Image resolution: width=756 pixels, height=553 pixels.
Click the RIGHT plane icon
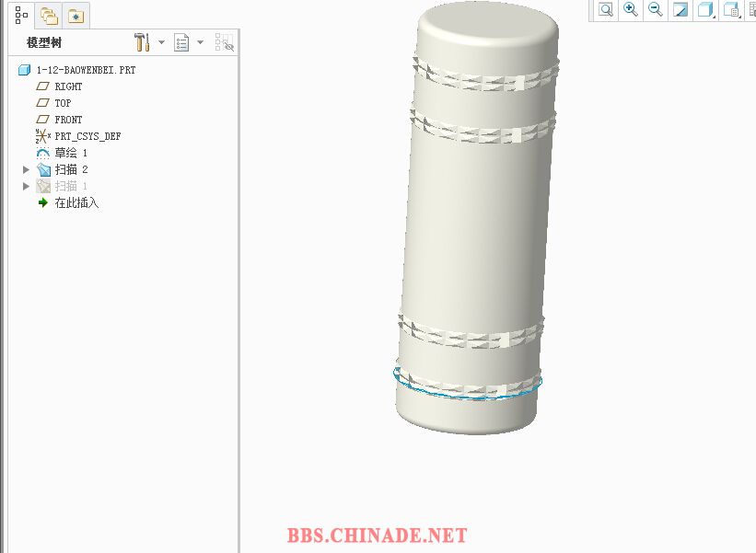coord(43,86)
